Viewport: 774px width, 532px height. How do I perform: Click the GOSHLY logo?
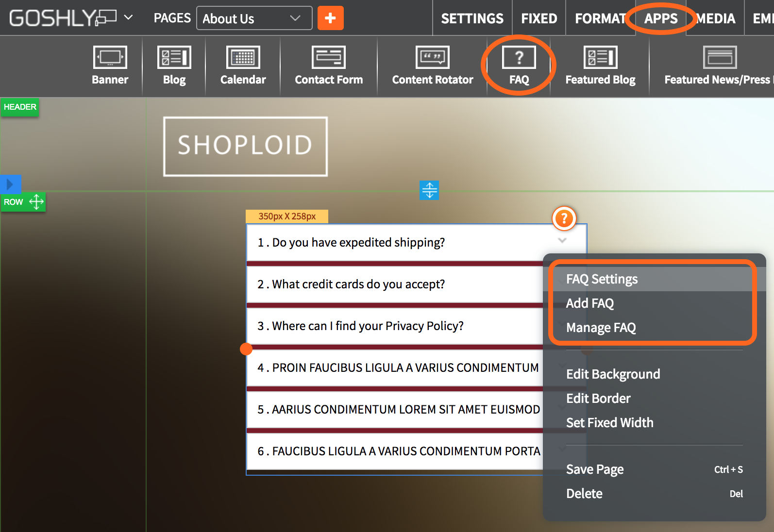(63, 18)
